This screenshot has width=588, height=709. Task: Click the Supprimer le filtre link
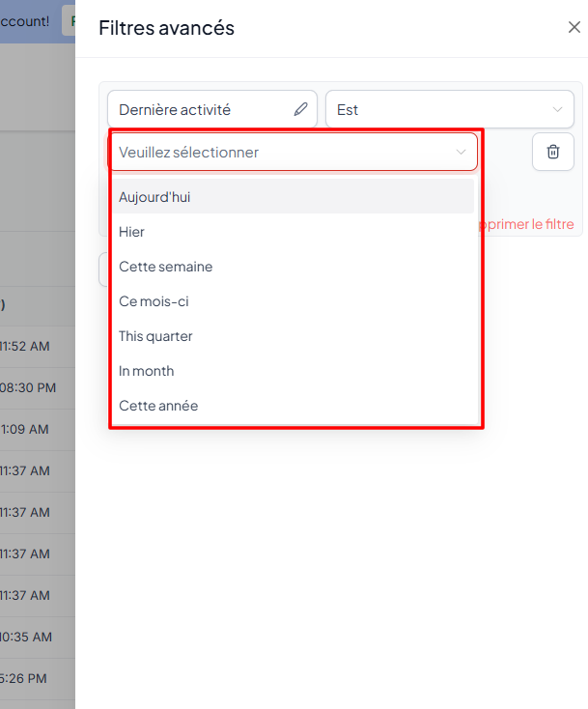tap(528, 225)
